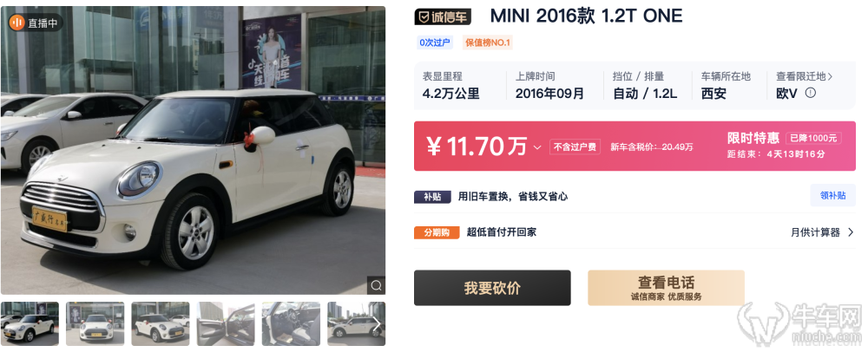The height and width of the screenshot is (352, 868).
Task: Click the 不含过户费 label
Action: tap(575, 147)
